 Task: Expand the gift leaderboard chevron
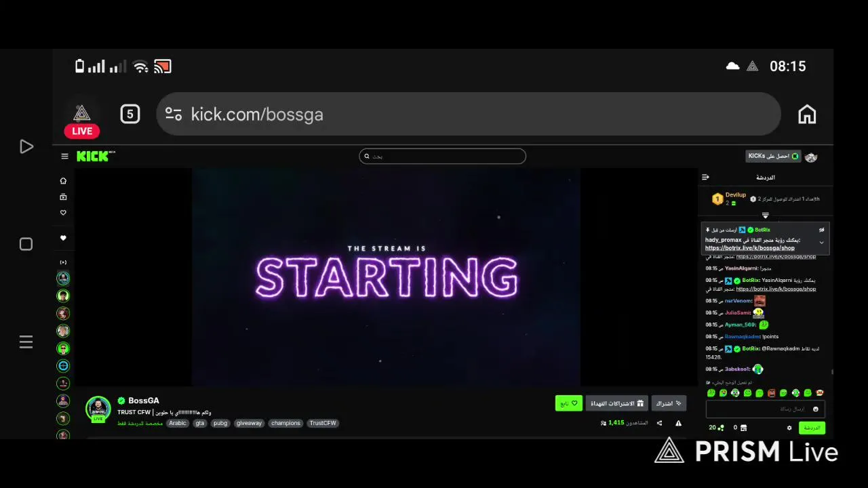(766, 216)
